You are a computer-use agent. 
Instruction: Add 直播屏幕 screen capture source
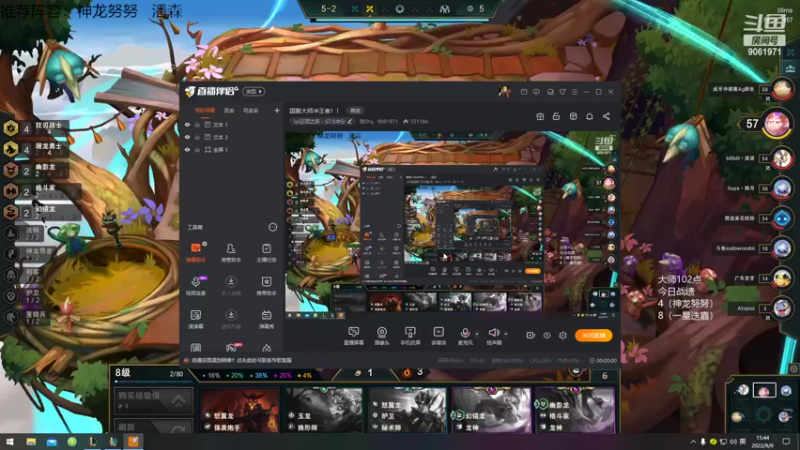(x=353, y=336)
